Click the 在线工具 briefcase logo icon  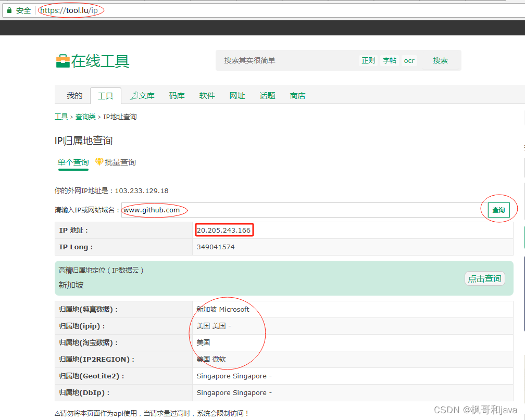[x=63, y=61]
